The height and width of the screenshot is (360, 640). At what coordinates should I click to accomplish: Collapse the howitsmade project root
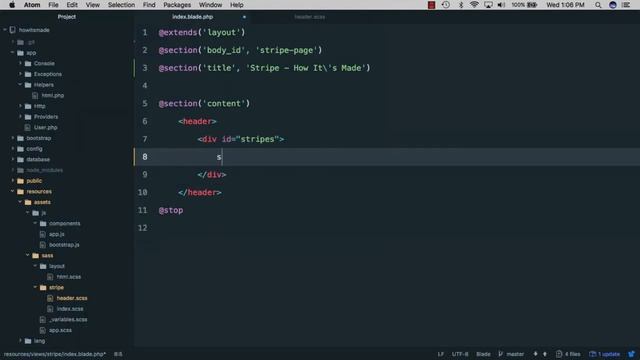pos(5,30)
